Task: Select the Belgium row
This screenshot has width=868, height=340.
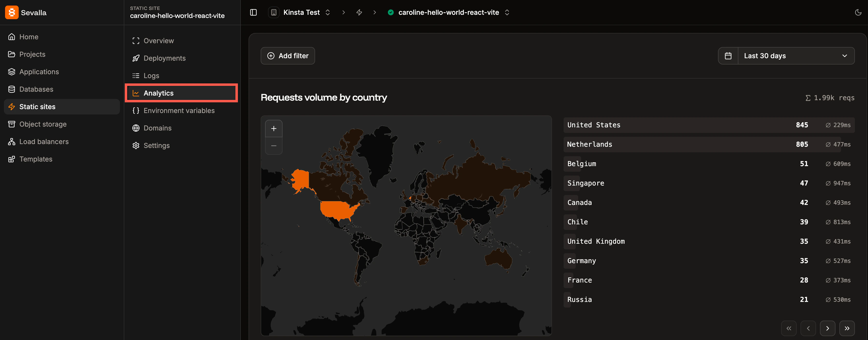Action: click(709, 164)
